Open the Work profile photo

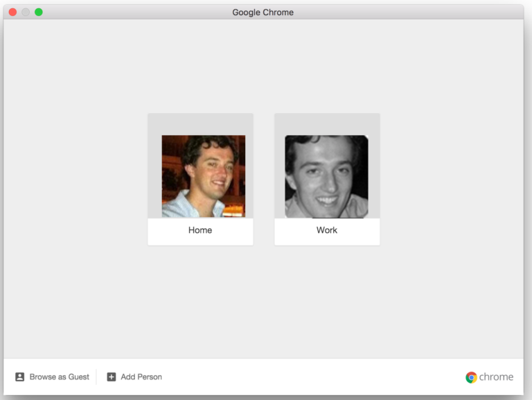[326, 177]
